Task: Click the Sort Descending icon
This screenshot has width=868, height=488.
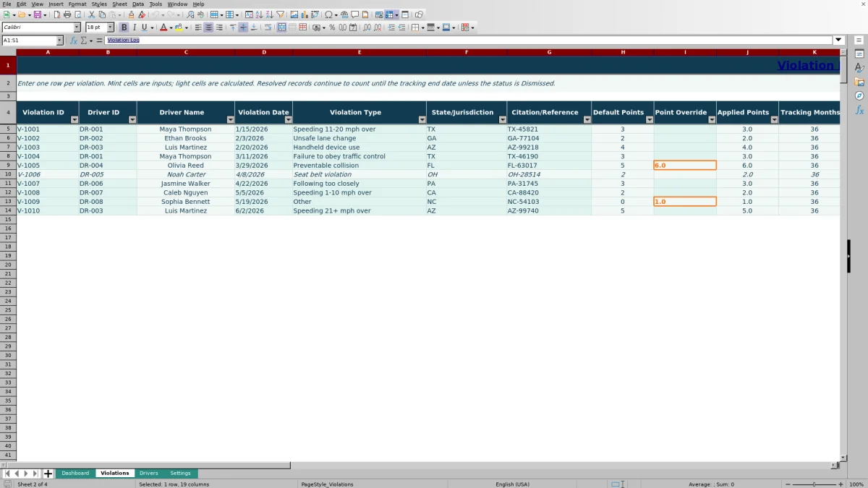Action: [269, 14]
